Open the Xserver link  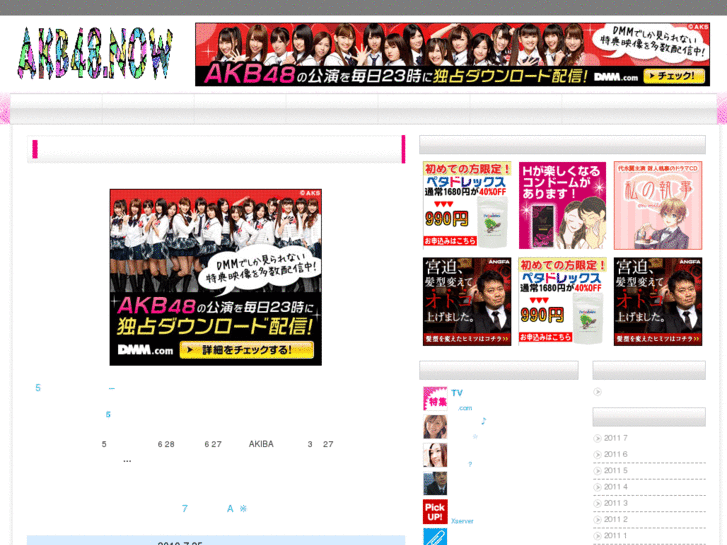(x=462, y=521)
